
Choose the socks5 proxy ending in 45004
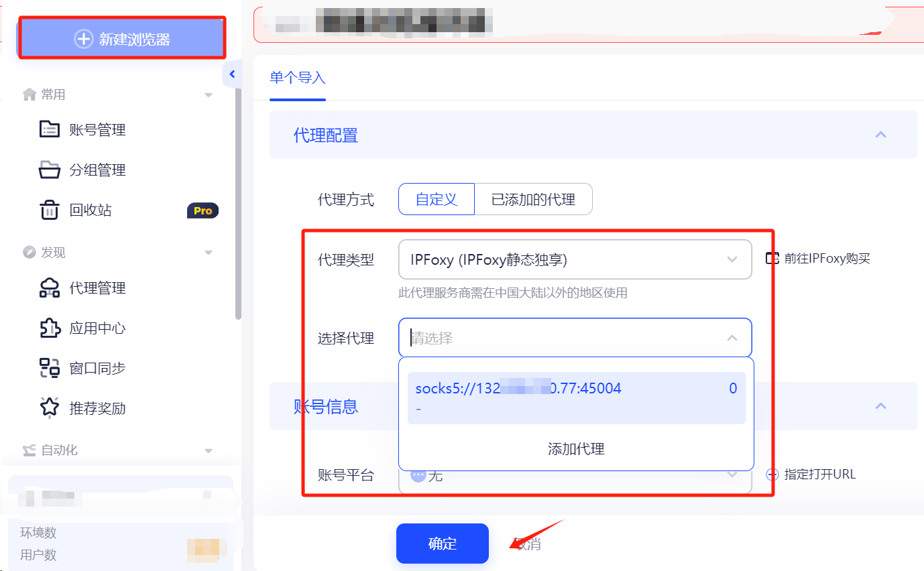click(576, 397)
